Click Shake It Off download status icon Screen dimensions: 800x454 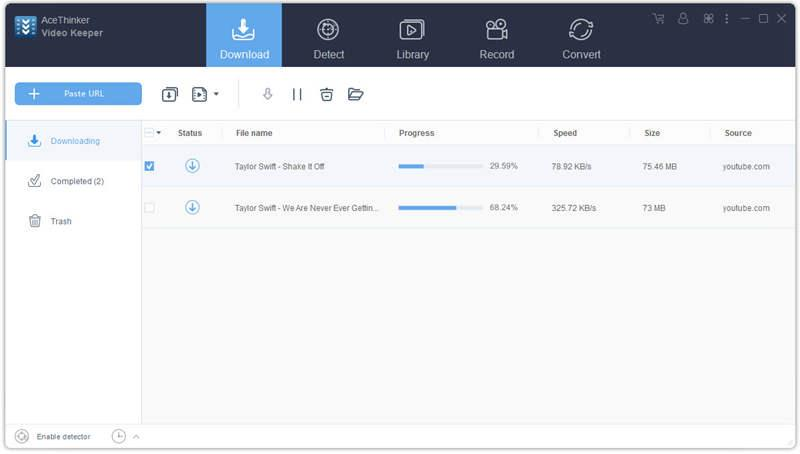pos(192,166)
